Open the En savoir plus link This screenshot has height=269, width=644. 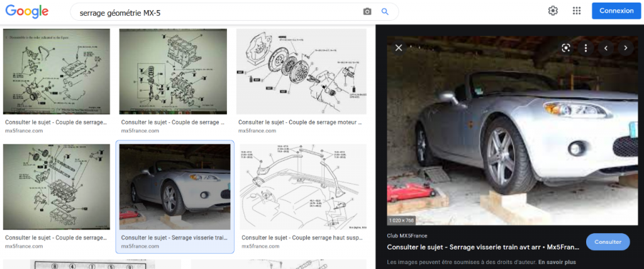coord(557,262)
